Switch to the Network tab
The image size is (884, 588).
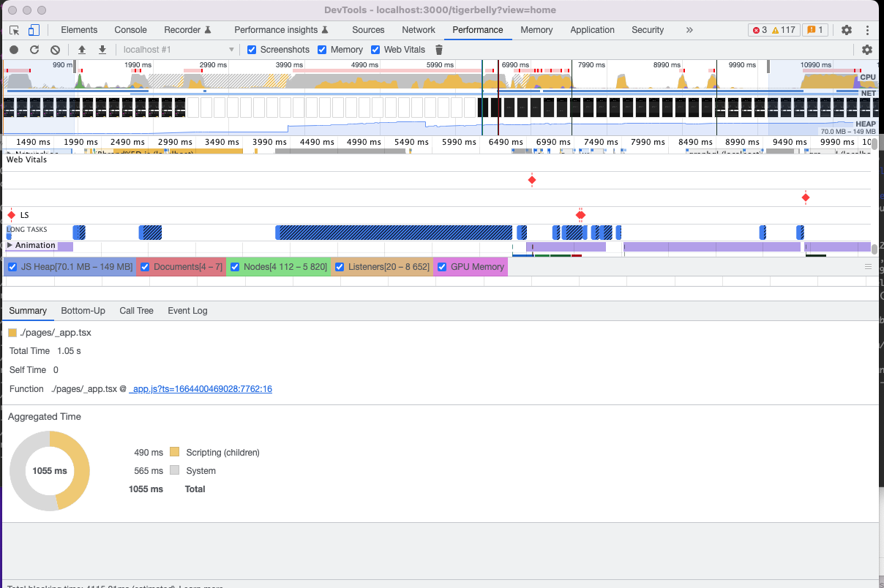click(419, 30)
